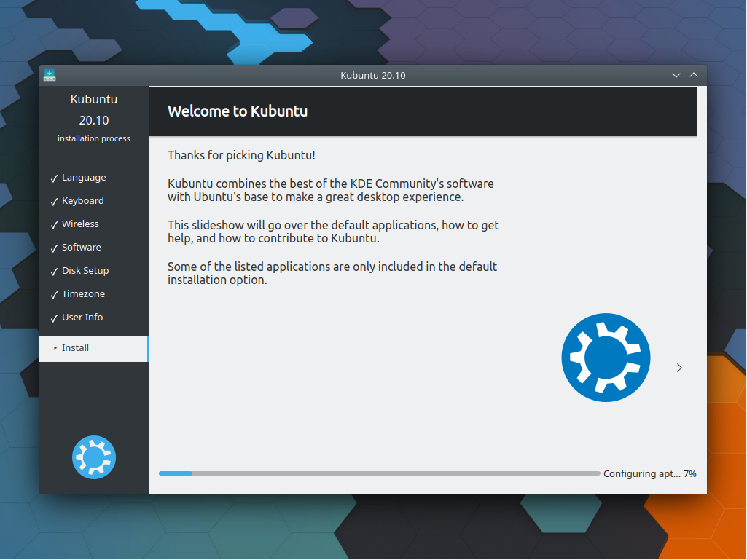
Task: Click the installer icon in the title bar
Action: (50, 75)
